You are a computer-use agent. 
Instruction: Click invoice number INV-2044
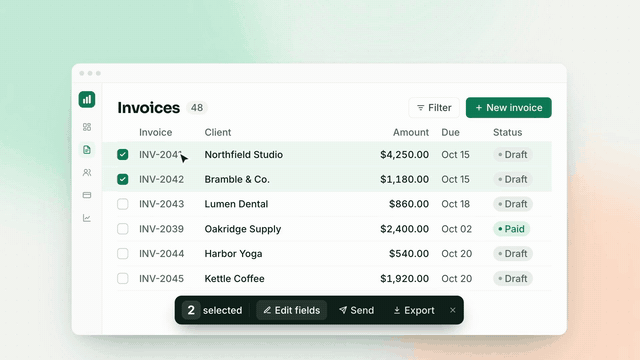tap(161, 254)
